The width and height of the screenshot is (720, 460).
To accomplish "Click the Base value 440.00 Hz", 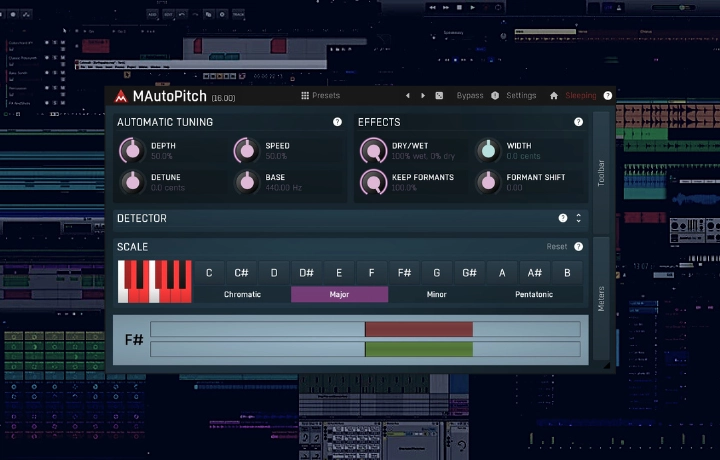I will click(x=283, y=188).
